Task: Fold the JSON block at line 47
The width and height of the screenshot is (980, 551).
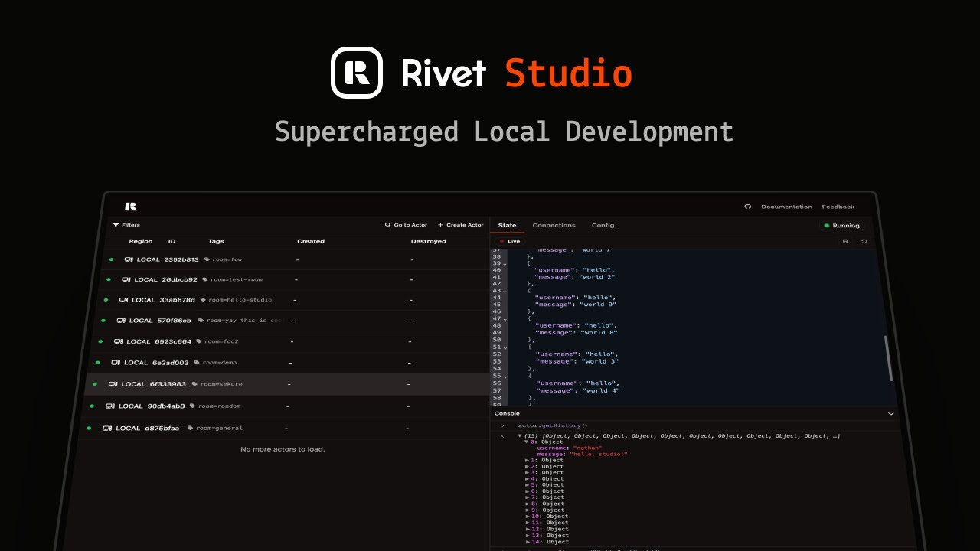Action: (x=505, y=318)
